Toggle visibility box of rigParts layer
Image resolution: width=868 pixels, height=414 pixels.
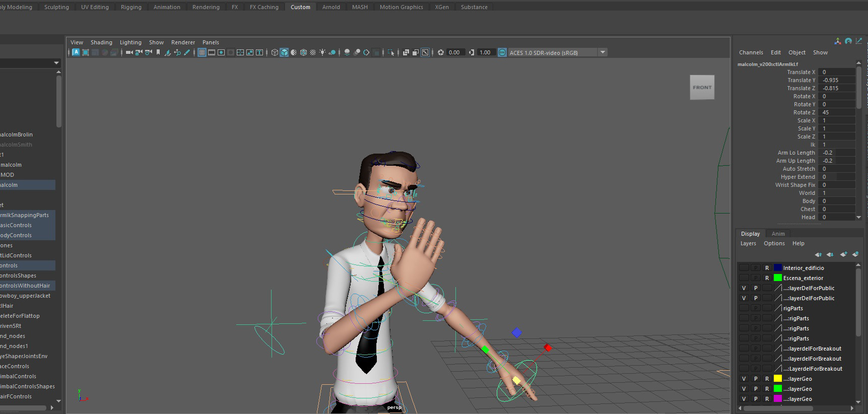(x=744, y=308)
